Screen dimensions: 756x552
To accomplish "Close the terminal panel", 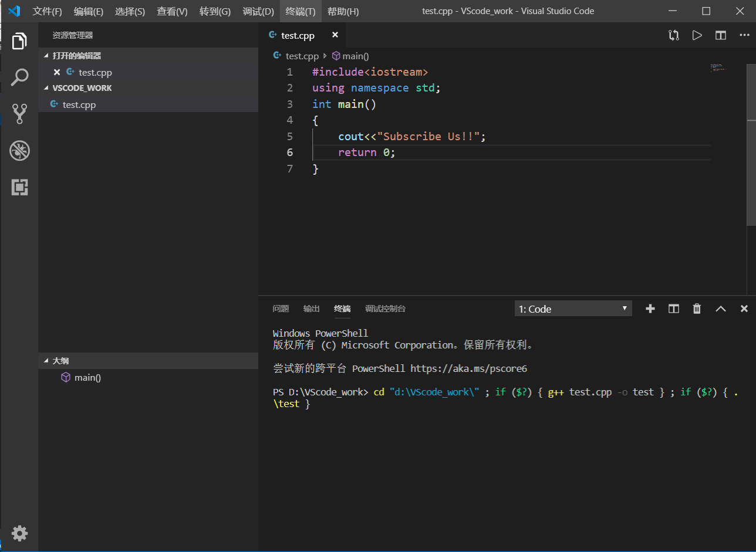I will (x=744, y=309).
